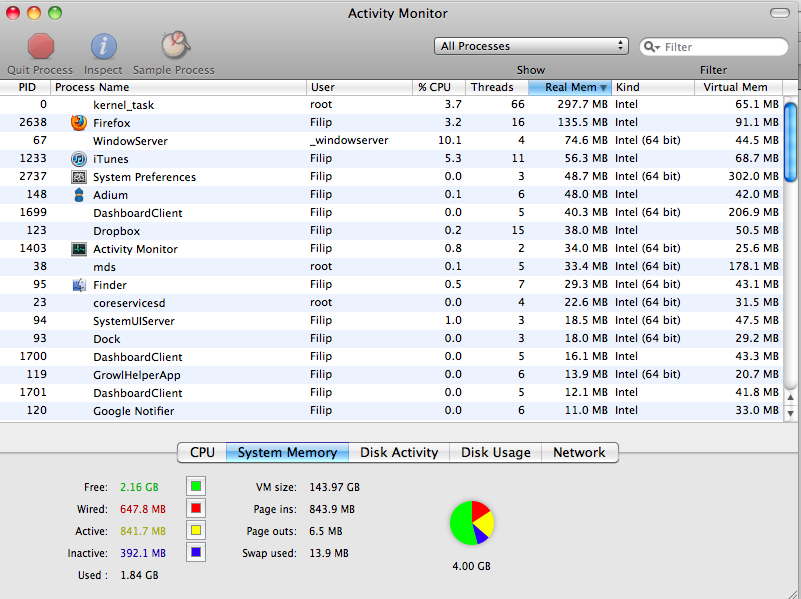Select the Google Notifier process row

(x=391, y=411)
